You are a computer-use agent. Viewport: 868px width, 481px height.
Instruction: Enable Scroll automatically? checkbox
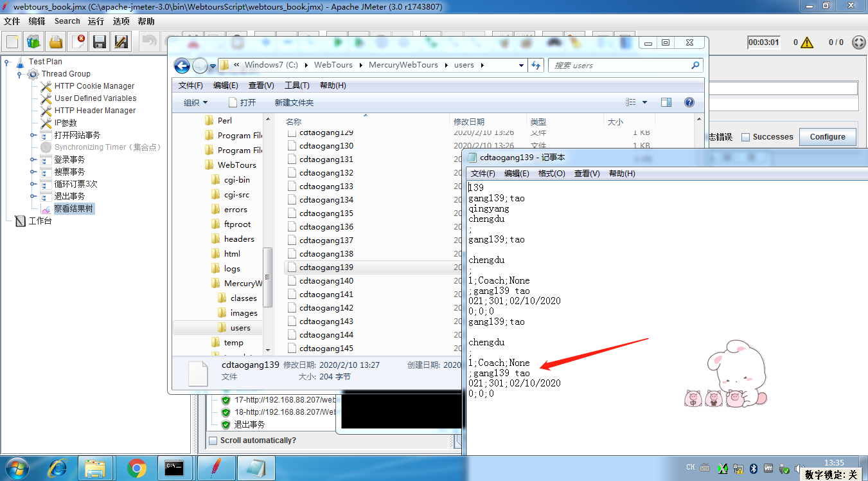click(x=213, y=440)
